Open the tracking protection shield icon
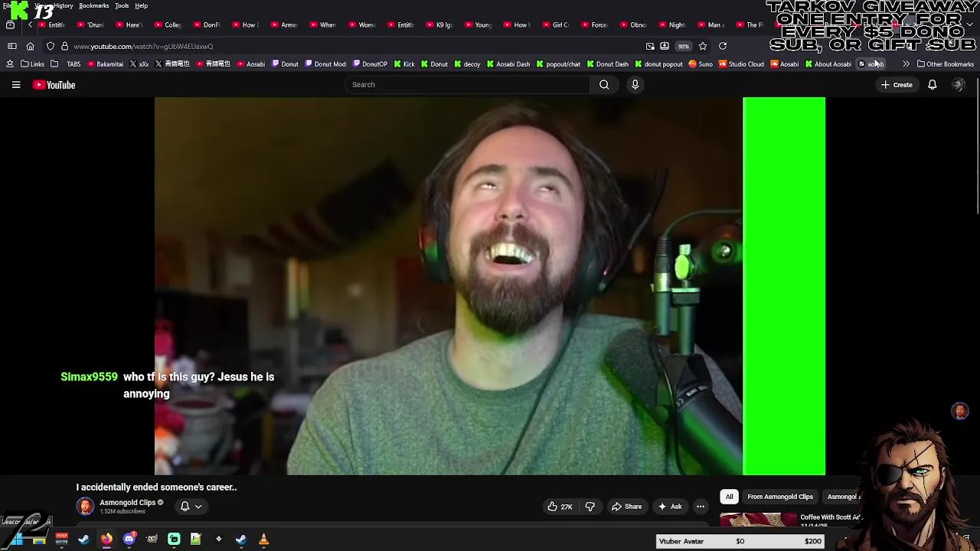 coord(51,46)
